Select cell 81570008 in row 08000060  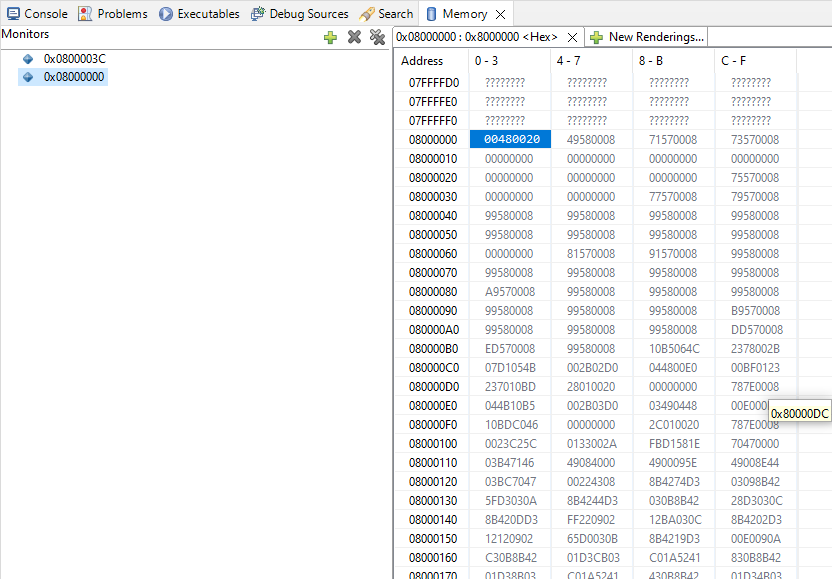[x=591, y=254]
